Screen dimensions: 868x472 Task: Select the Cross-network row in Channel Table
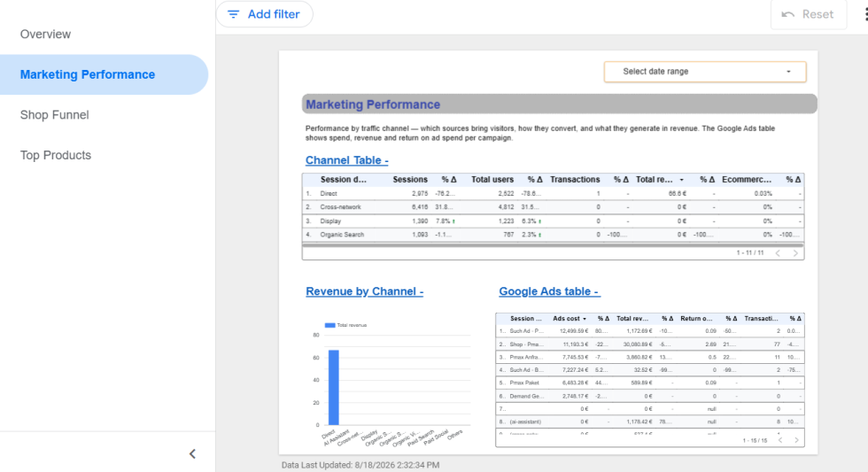pos(553,207)
